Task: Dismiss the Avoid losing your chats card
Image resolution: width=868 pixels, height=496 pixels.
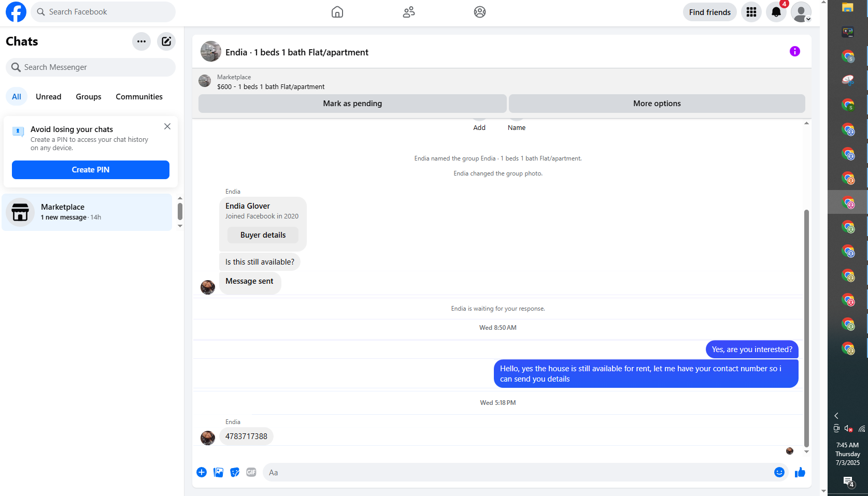Action: click(x=167, y=126)
